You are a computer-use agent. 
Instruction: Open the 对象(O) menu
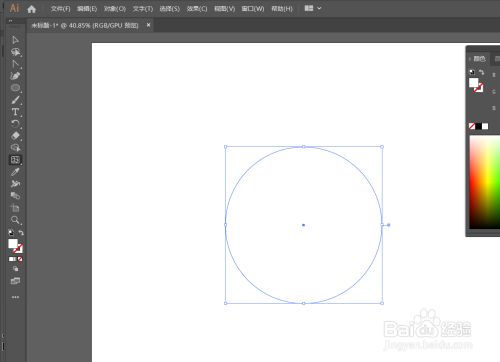pos(115,9)
